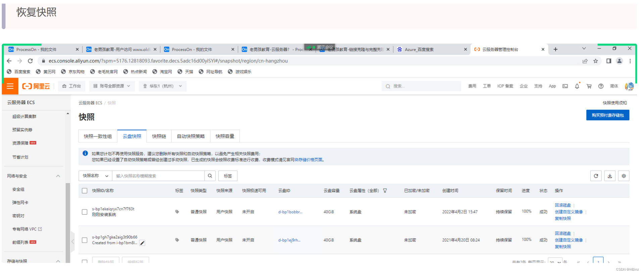Open a new browser tab
The height and width of the screenshot is (274, 644).
(555, 49)
